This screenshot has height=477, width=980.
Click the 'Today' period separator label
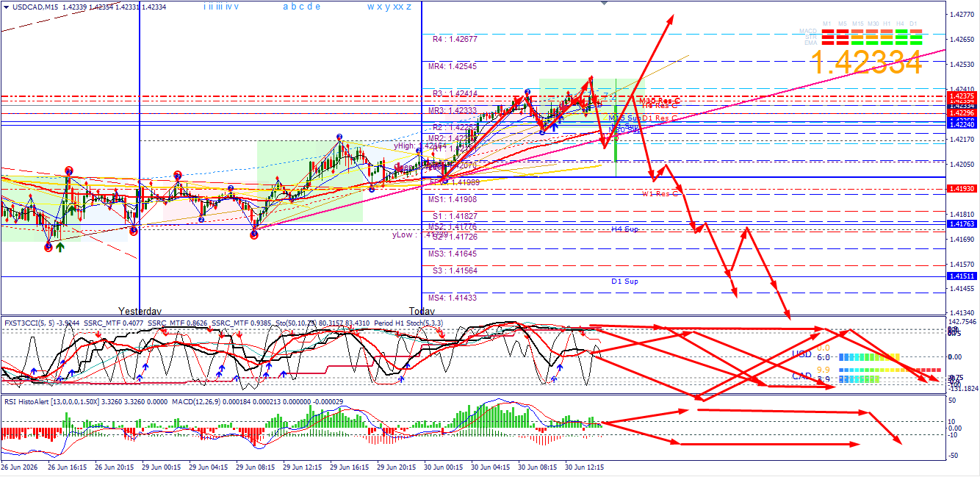(422, 311)
